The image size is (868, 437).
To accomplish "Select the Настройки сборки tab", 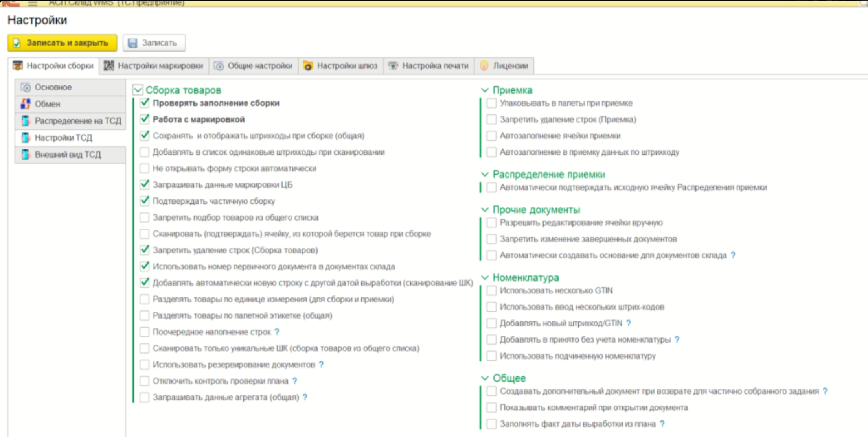I will coord(53,66).
